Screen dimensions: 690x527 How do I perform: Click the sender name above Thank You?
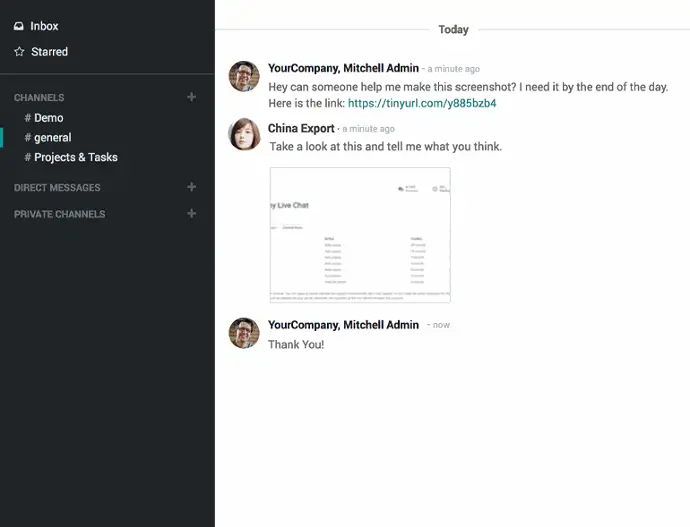point(343,325)
